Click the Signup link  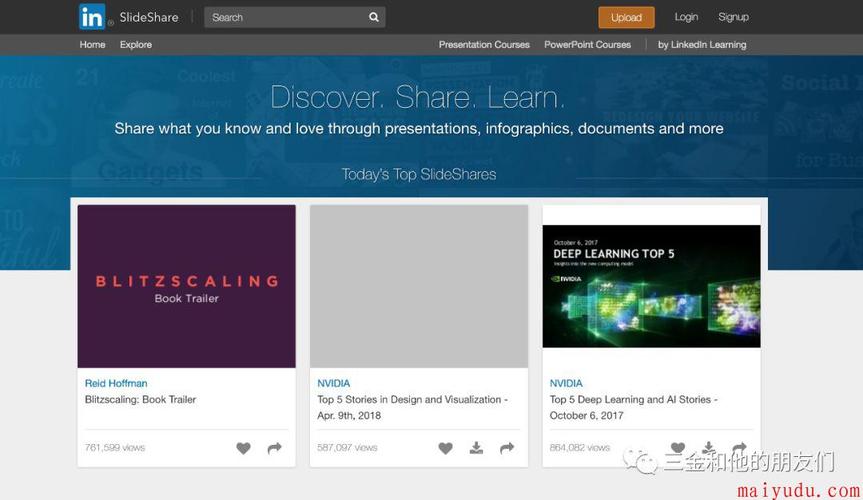[x=733, y=17]
